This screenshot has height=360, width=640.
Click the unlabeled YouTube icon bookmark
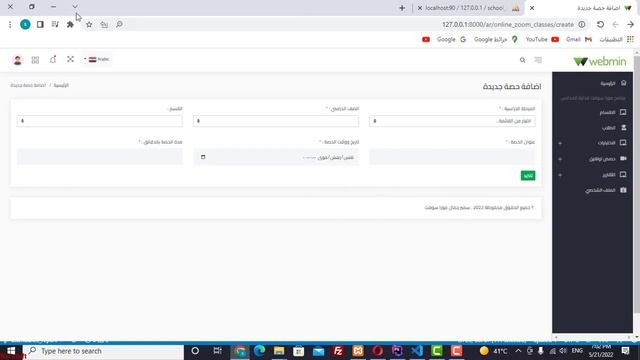(x=426, y=39)
